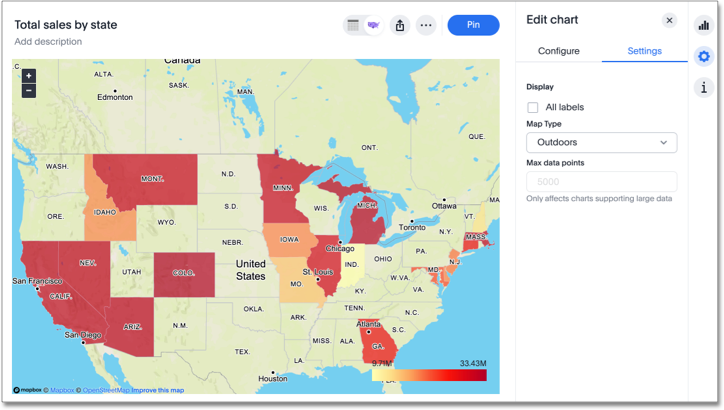Open the info sidebar icon
Viewport: 724px width, 410px height.
tap(703, 88)
